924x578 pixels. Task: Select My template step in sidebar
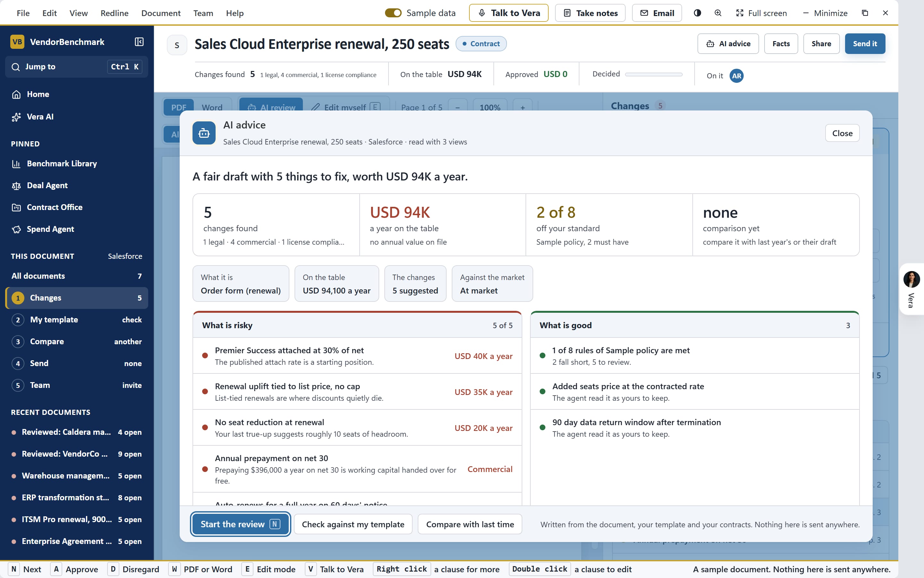click(x=76, y=320)
